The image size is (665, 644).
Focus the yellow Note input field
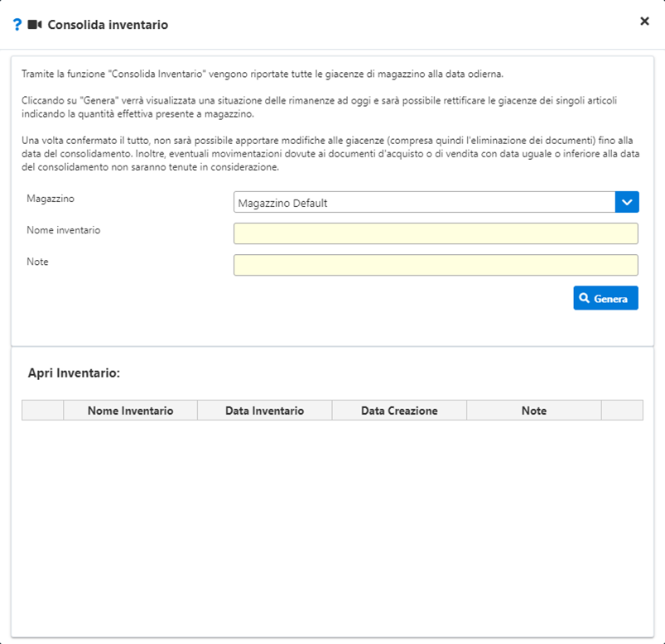pos(436,265)
